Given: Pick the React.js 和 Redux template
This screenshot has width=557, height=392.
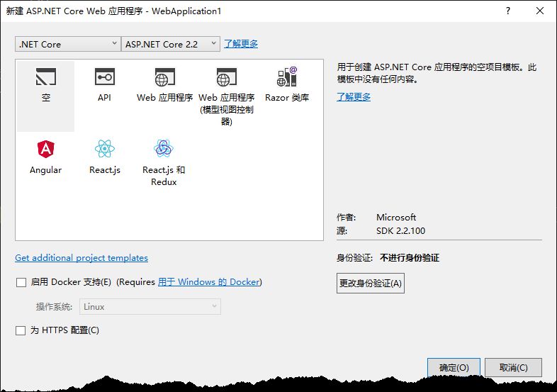Looking at the screenshot, I should [164, 163].
